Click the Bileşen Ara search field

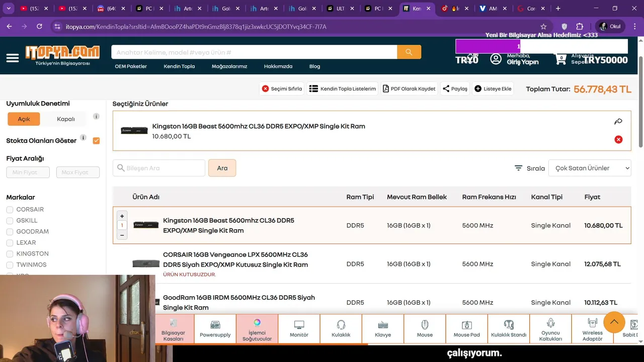pos(159,168)
